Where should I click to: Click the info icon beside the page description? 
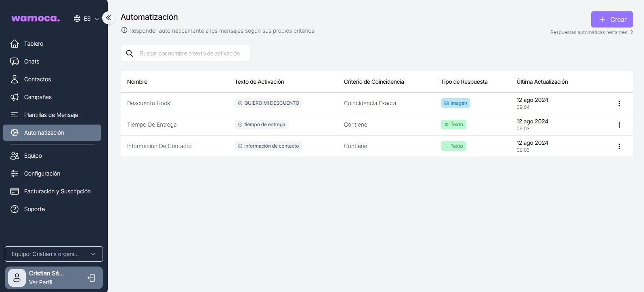coord(124,30)
